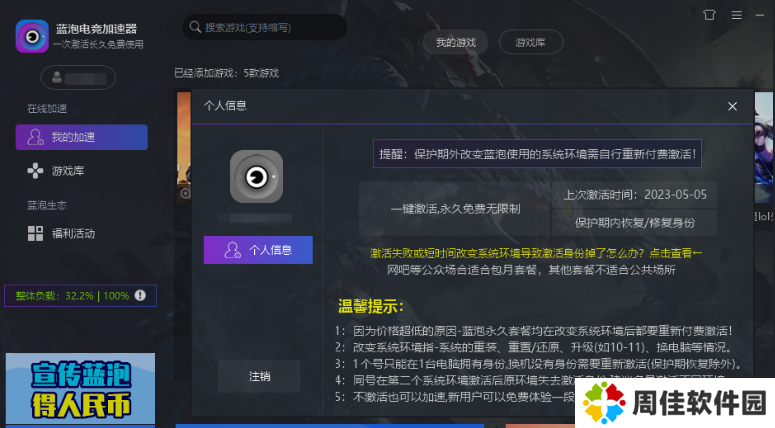775x428 pixels.
Task: Click the info icon beside 整体负载
Action: coord(140,296)
